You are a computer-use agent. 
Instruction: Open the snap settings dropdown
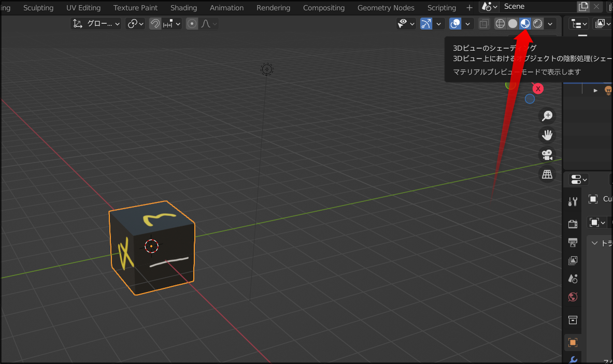tap(172, 24)
